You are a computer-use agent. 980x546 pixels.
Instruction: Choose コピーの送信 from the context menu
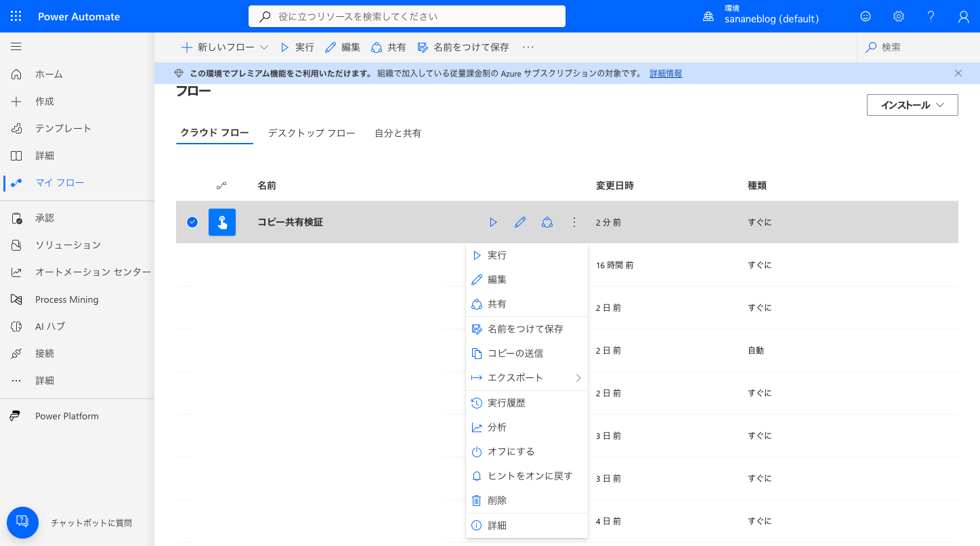click(527, 354)
